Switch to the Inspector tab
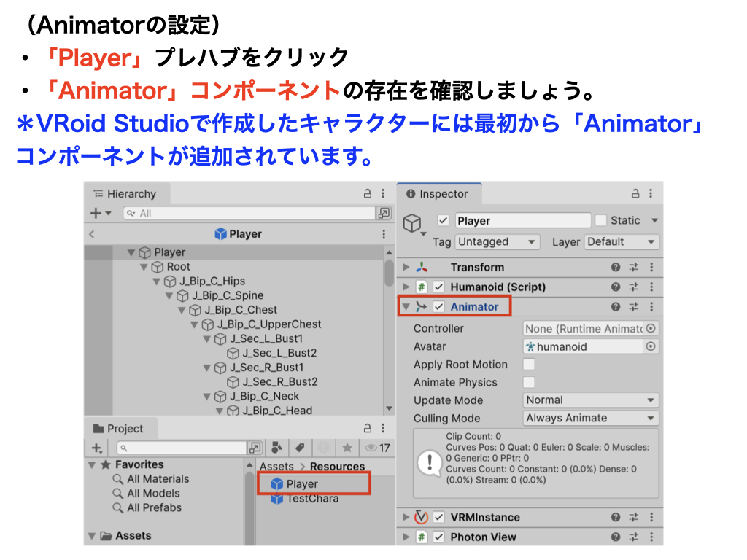This screenshot has width=747, height=560. point(438,194)
